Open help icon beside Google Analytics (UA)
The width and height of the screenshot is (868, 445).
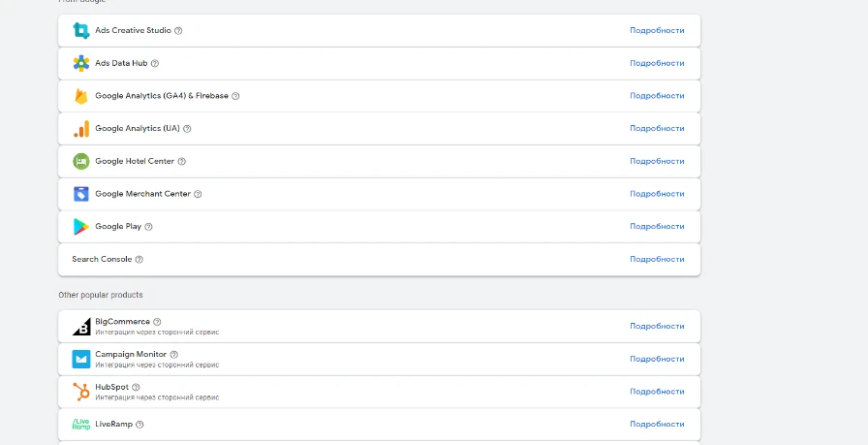coord(187,129)
